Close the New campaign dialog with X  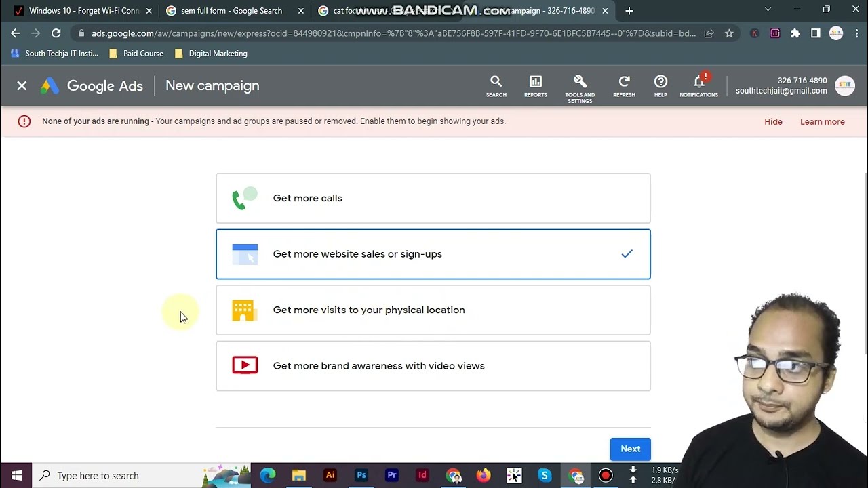pos(22,85)
